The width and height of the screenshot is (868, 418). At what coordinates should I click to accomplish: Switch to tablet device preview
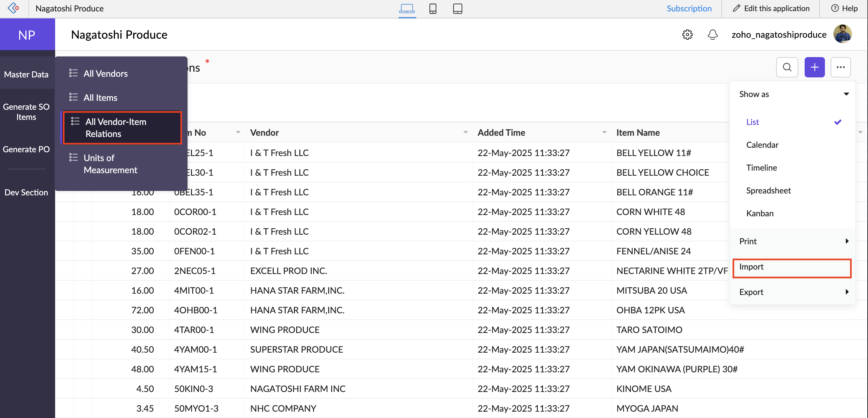tap(457, 9)
